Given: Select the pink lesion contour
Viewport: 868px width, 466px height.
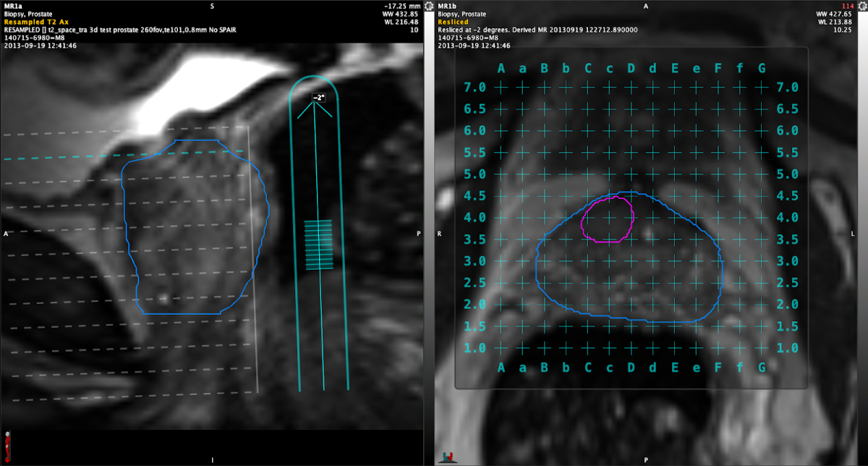Looking at the screenshot, I should tap(608, 219).
